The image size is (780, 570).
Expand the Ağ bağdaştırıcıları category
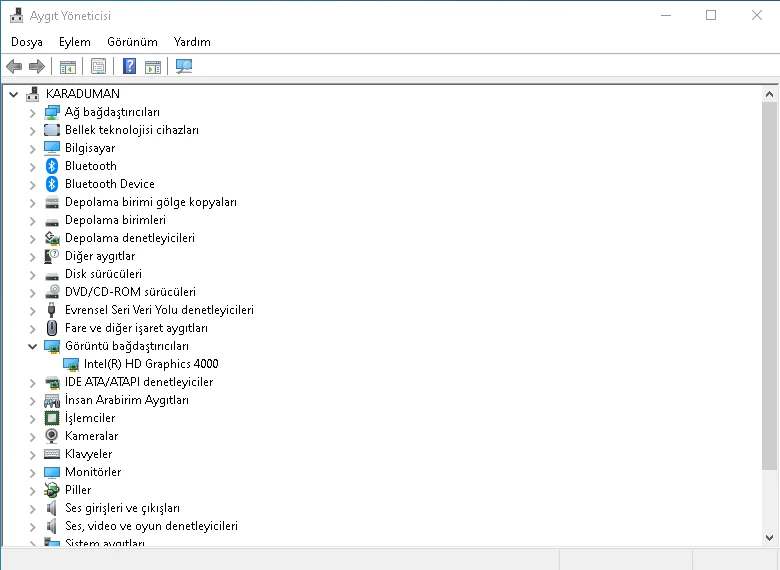(x=32, y=113)
